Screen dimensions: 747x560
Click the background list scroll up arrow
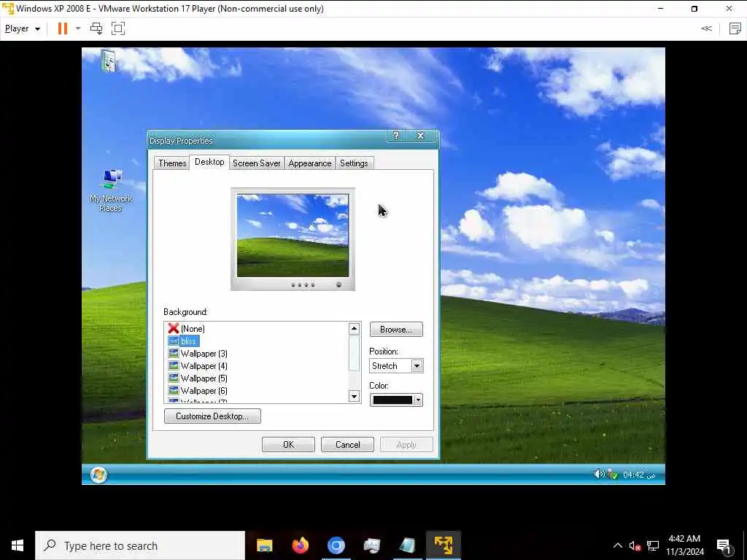tap(354, 329)
